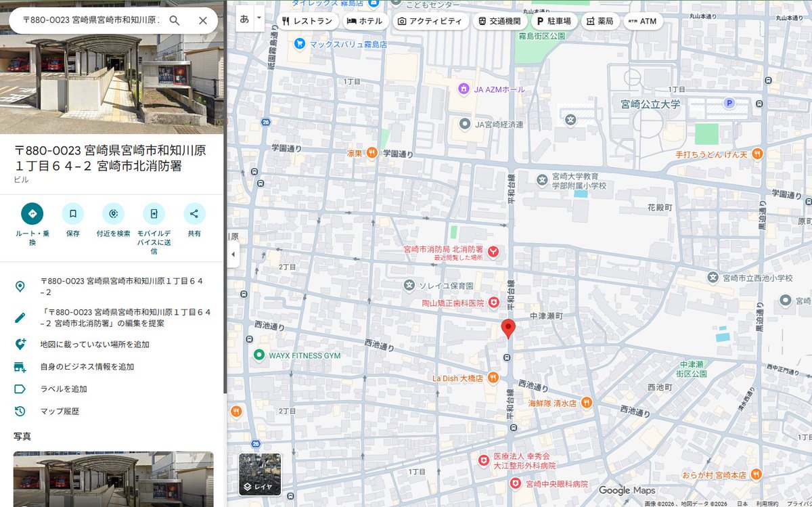Add your business information
This screenshot has width=812, height=507.
click(112, 366)
